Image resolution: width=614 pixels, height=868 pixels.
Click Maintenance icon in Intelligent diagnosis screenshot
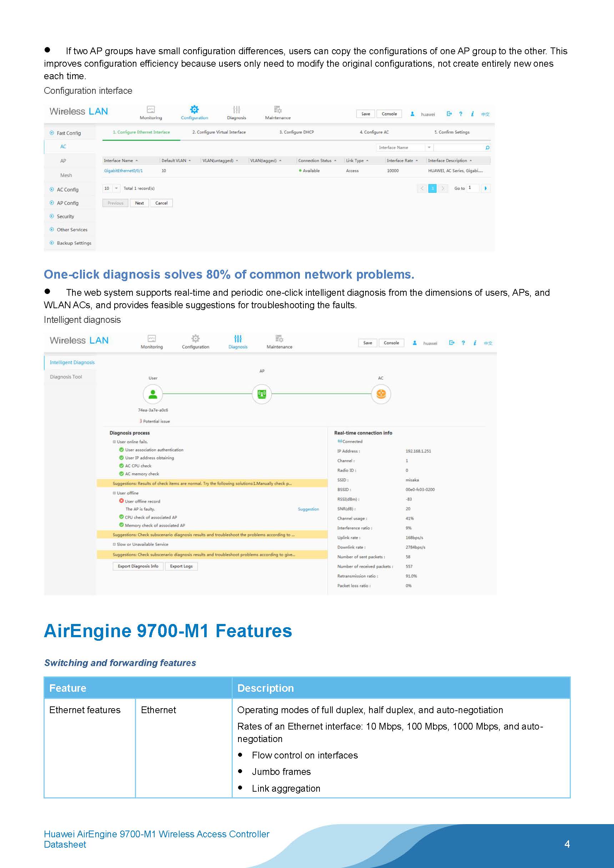click(x=279, y=338)
